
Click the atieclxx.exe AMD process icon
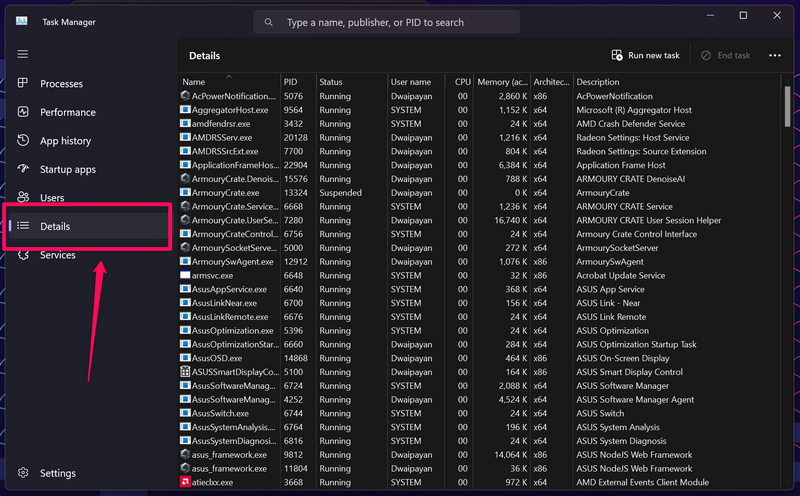click(185, 482)
